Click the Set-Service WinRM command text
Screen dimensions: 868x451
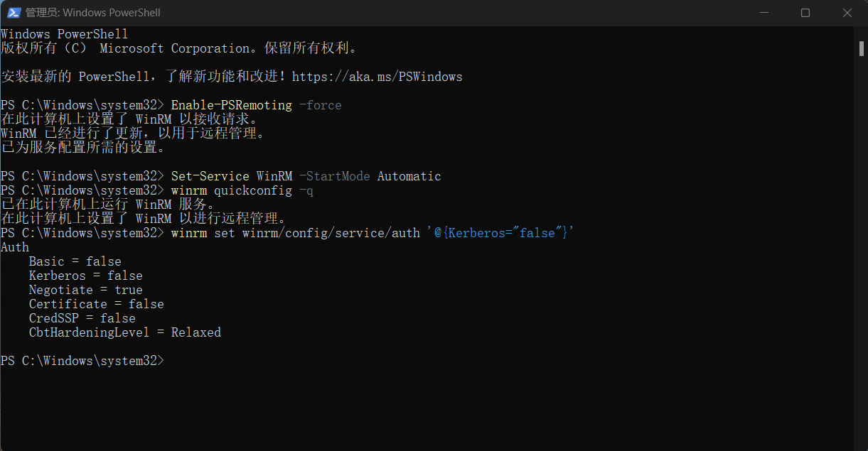click(232, 176)
